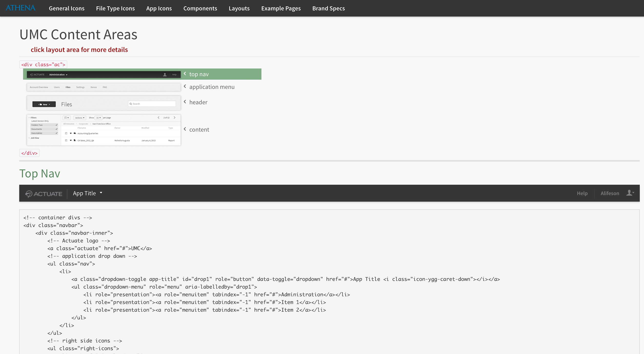Click the caret next to App Title

coord(101,193)
